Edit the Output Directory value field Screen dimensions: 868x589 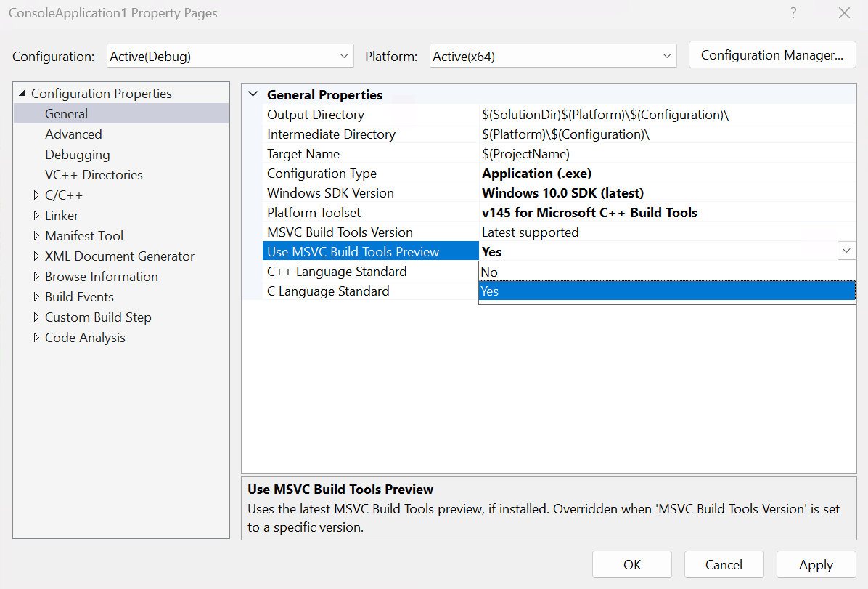point(667,115)
